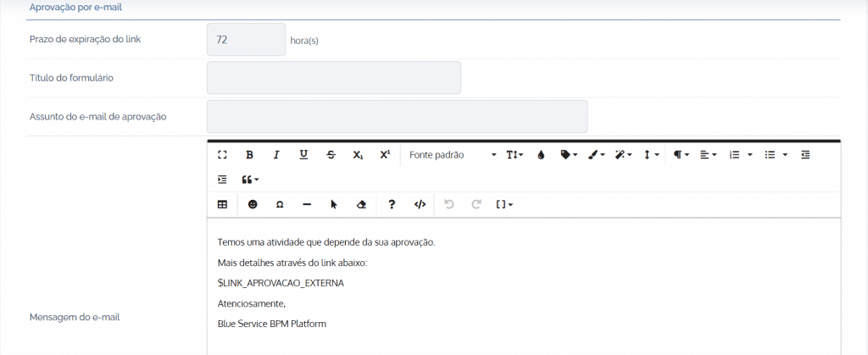Apply superscript formatting
868x355 pixels.
[x=386, y=155]
